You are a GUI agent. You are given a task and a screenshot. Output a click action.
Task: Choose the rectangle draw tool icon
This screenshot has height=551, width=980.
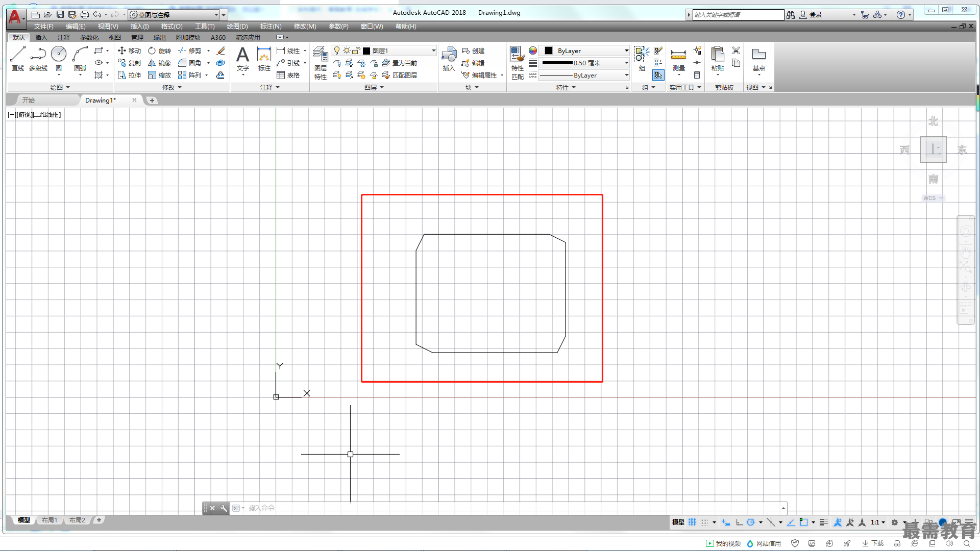point(99,51)
